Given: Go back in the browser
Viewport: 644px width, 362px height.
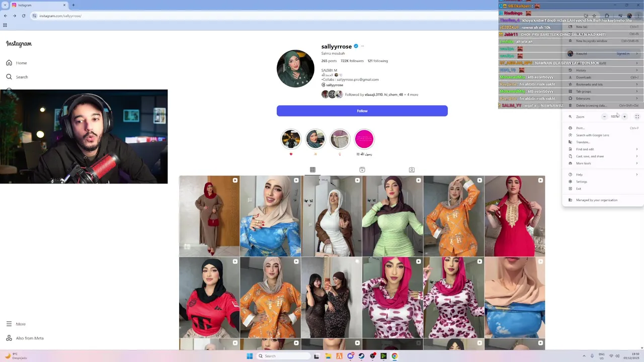Looking at the screenshot, I should tap(6, 16).
